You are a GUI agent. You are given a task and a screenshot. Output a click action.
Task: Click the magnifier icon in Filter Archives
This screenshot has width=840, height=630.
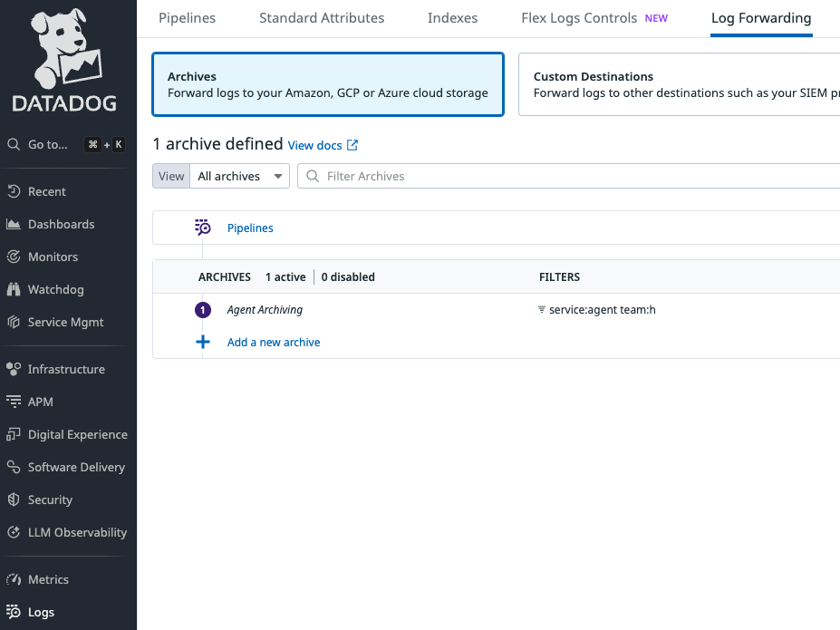coord(313,176)
